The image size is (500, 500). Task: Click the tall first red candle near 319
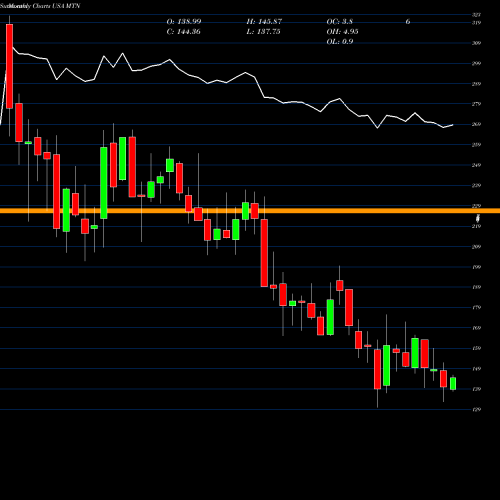(9, 66)
